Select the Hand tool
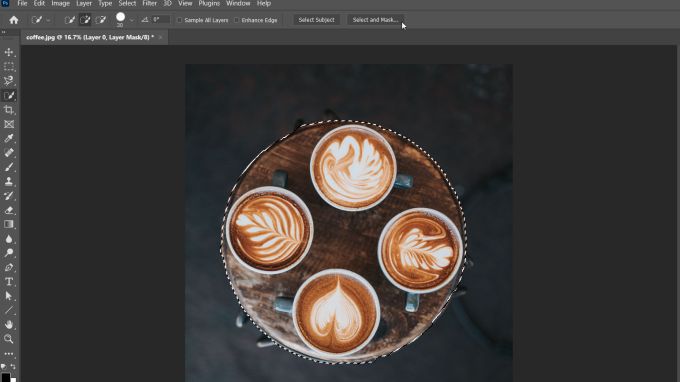680x382 pixels. 9,324
